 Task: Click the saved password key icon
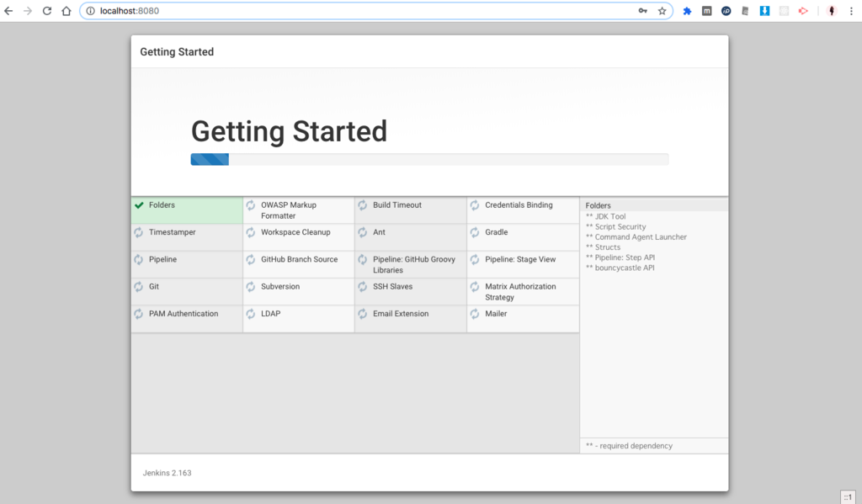coord(642,11)
